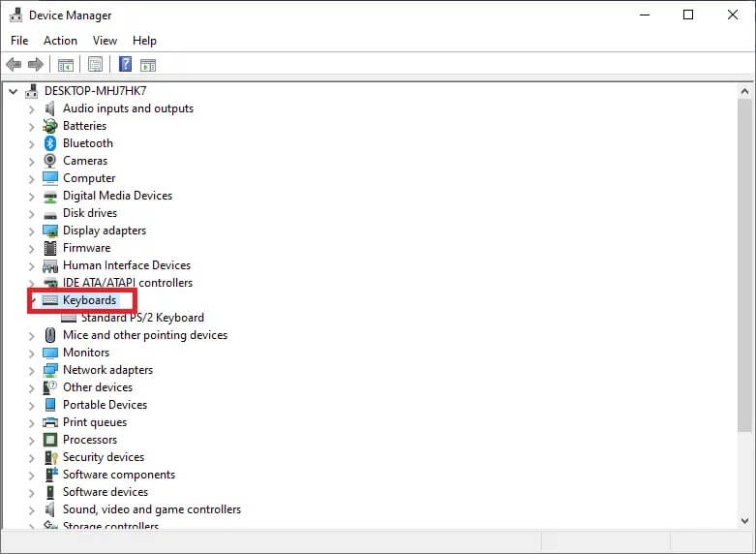Expand the Monitors category

(x=32, y=354)
